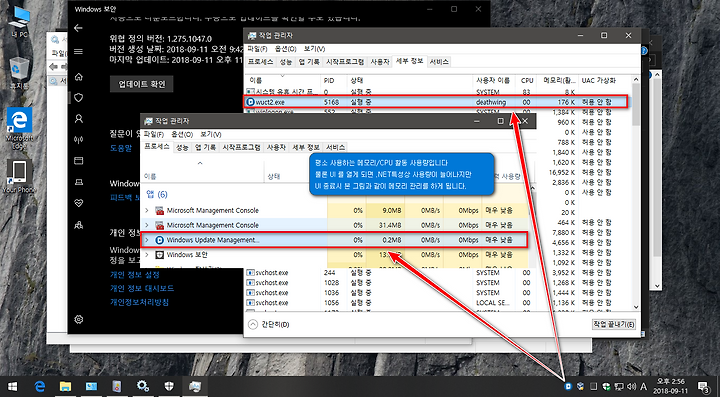Image resolution: width=720 pixels, height=397 pixels.
Task: Open 옵션(O) menu in front Task Manager
Action: pyautogui.click(x=182, y=134)
